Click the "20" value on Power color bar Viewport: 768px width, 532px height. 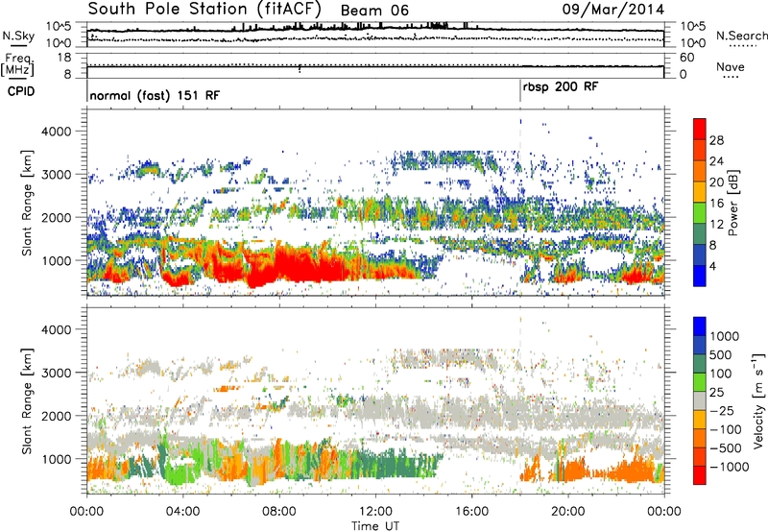716,182
